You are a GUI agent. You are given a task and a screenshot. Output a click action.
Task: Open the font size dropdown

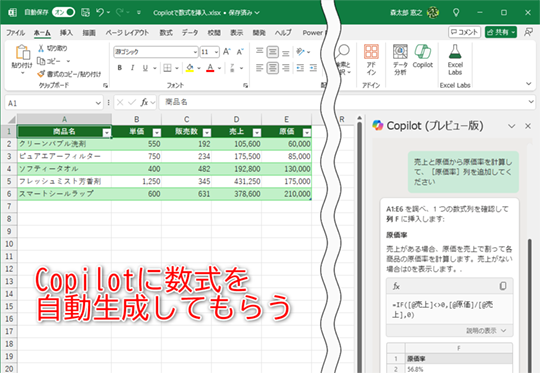pos(216,52)
